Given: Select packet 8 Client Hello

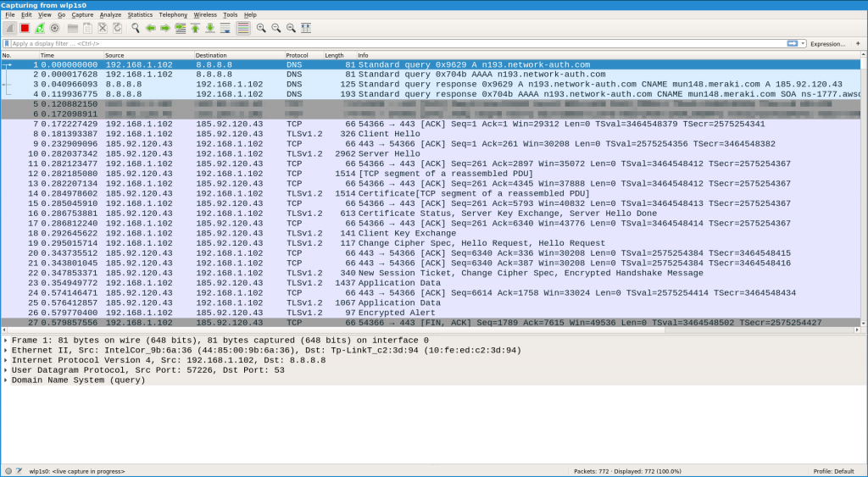Looking at the screenshot, I should [431, 134].
